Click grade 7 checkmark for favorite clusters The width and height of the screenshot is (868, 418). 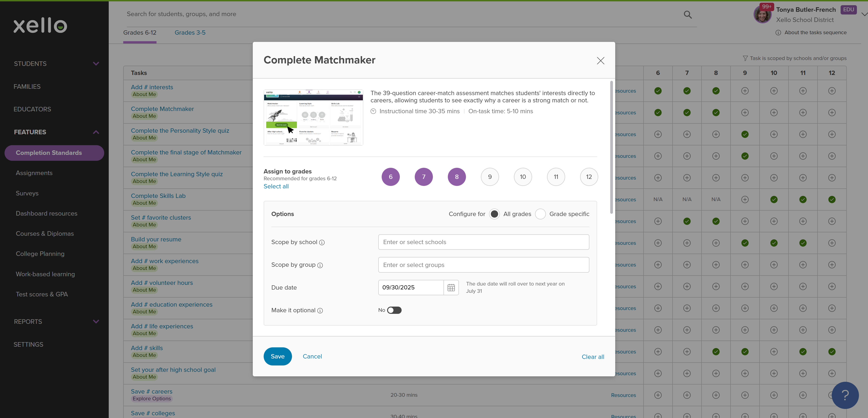[687, 221]
